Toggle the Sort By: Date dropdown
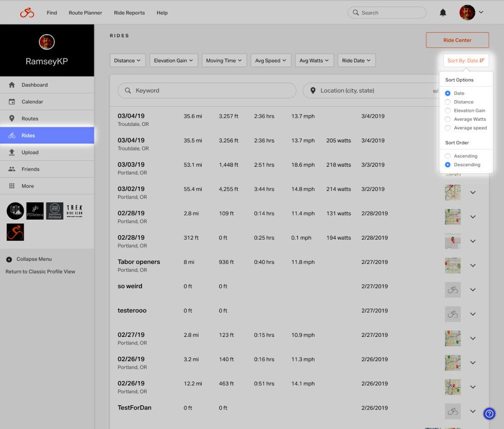This screenshot has width=504, height=429. (x=466, y=60)
